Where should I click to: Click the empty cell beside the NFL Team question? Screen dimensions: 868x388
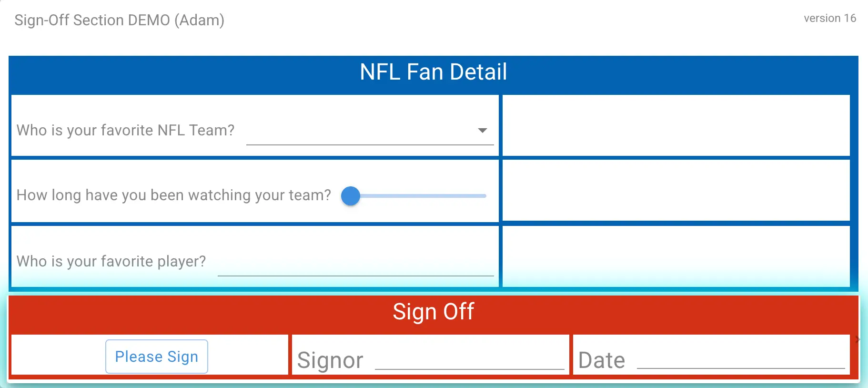[x=676, y=125]
